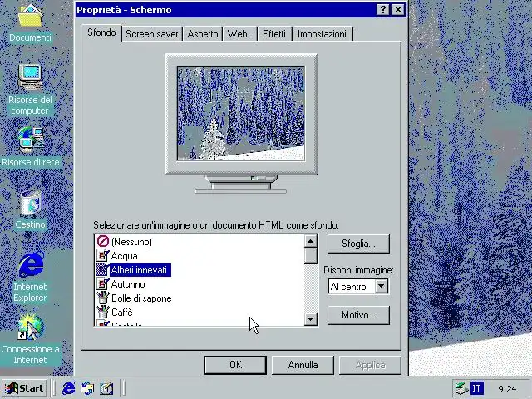The width and height of the screenshot is (532, 399).
Task: Click the Autunno wallpaper file icon
Action: tap(102, 284)
